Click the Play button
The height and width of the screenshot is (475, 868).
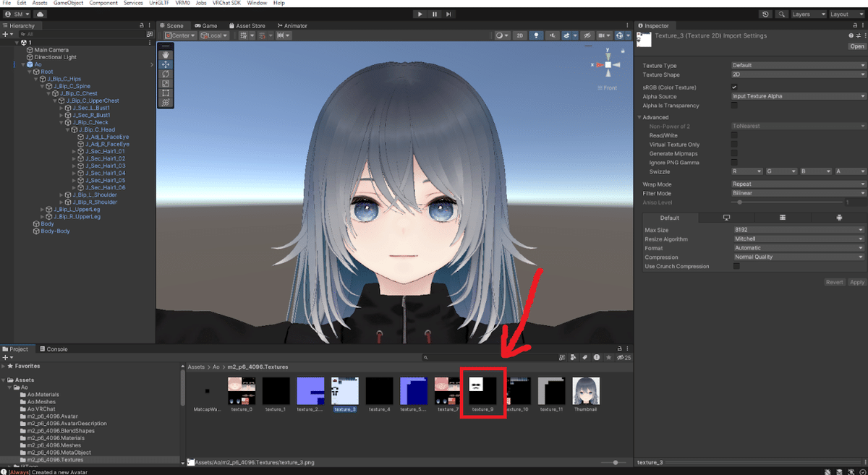coord(420,14)
